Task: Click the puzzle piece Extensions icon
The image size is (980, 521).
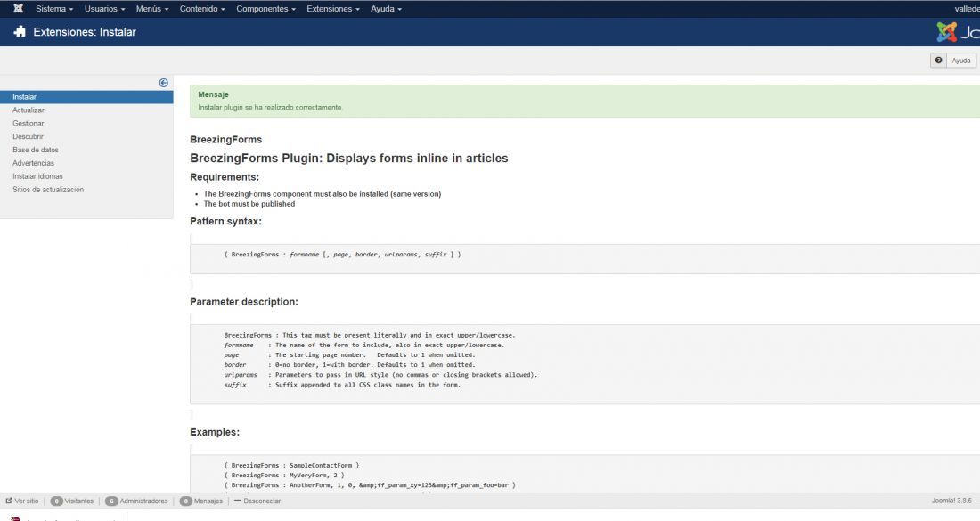Action: tap(20, 32)
